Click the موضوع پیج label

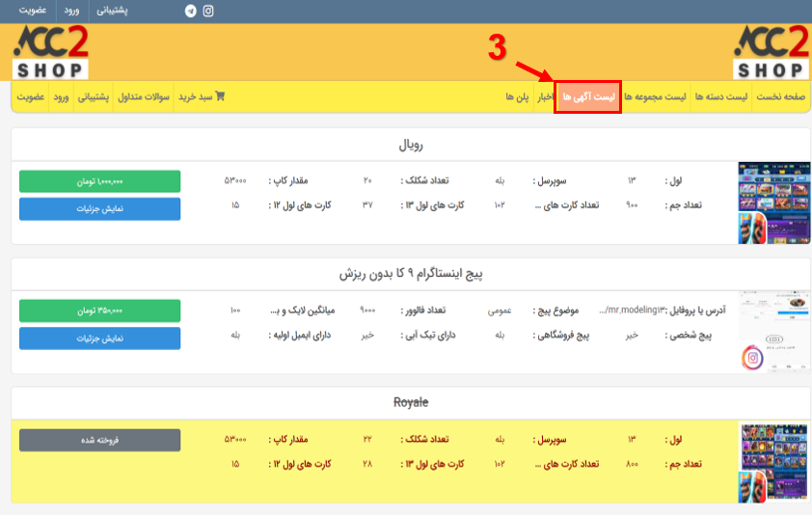click(x=555, y=310)
